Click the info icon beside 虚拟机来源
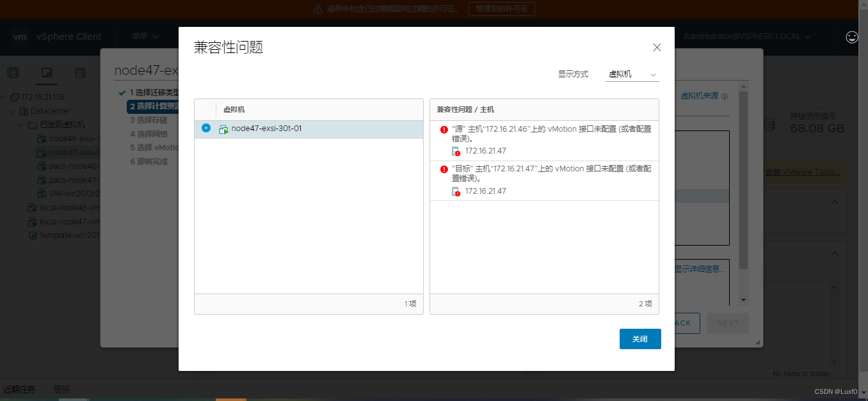This screenshot has height=401, width=868. tap(725, 97)
